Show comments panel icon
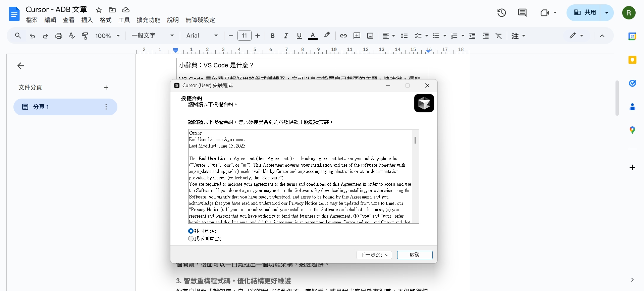 click(x=522, y=13)
